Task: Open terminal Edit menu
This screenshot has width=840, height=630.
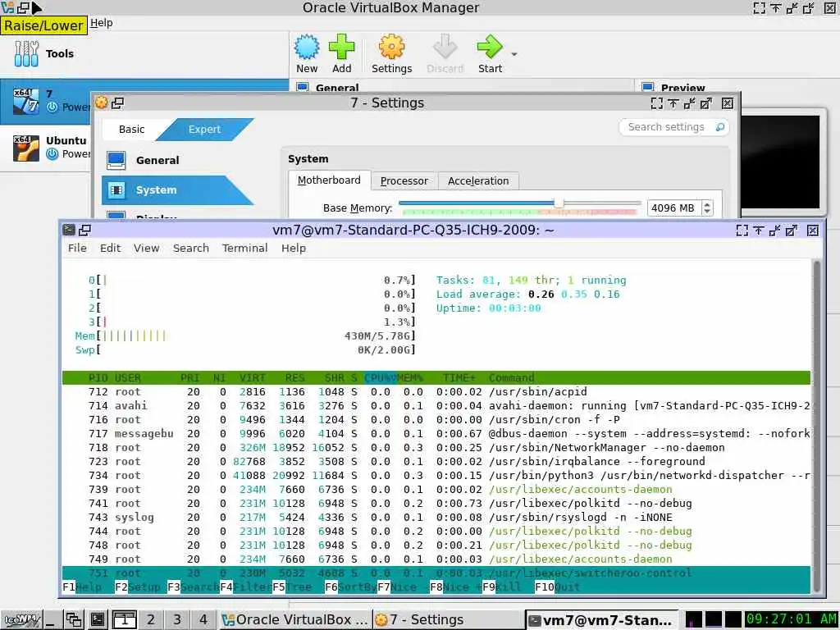Action: 111,248
